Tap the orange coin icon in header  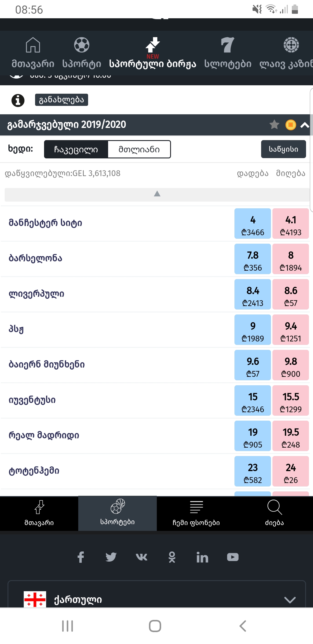pyautogui.click(x=291, y=125)
